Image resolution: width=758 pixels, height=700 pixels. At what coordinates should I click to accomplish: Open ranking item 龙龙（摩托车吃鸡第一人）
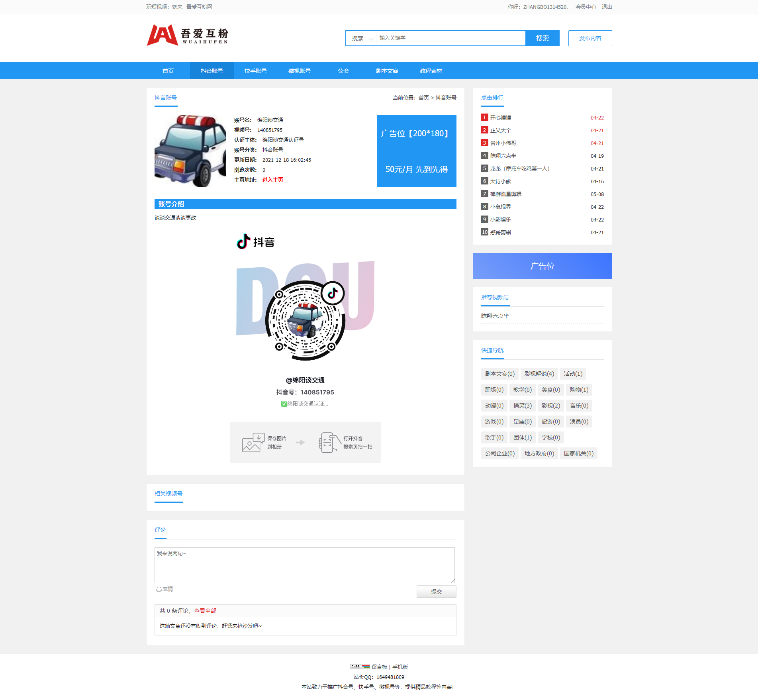[x=520, y=169]
